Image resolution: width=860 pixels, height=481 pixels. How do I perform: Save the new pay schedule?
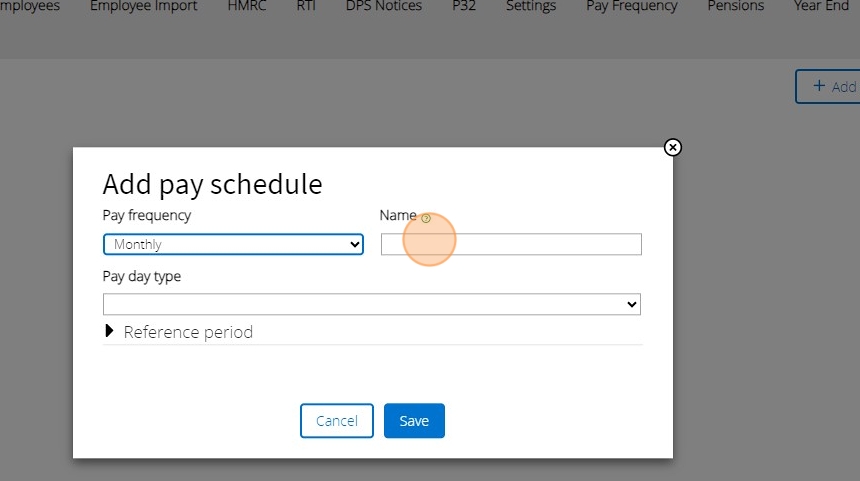coord(414,421)
